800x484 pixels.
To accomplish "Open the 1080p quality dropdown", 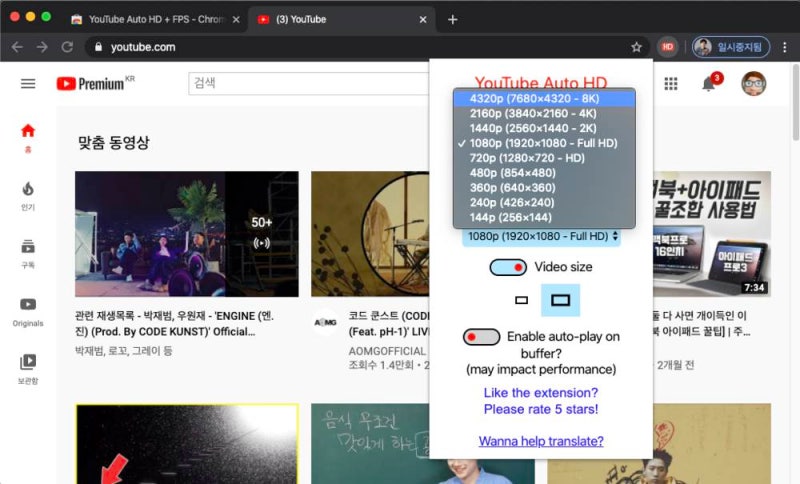I will click(x=541, y=236).
